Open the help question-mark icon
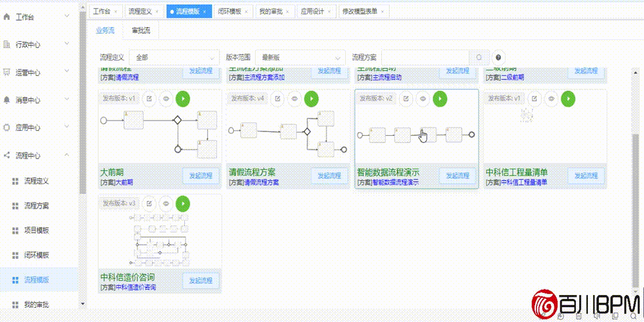 pos(498,57)
